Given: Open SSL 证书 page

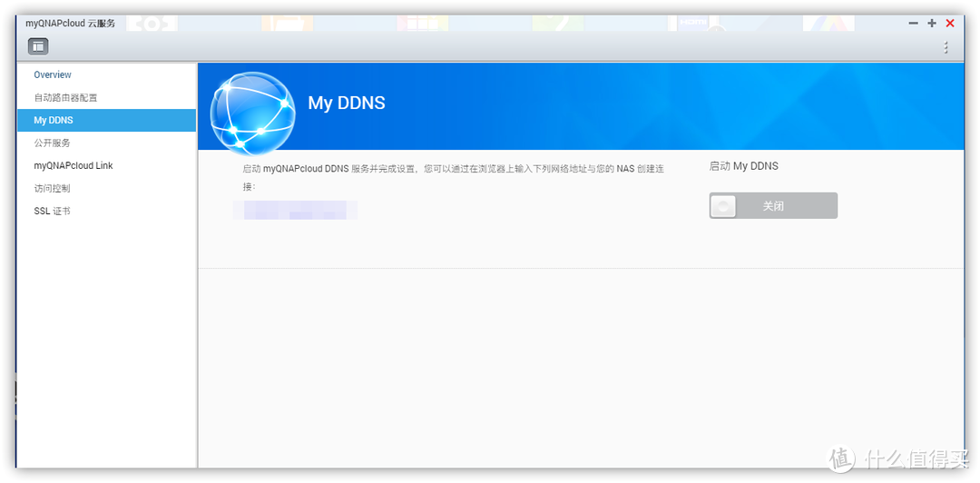Looking at the screenshot, I should point(52,211).
